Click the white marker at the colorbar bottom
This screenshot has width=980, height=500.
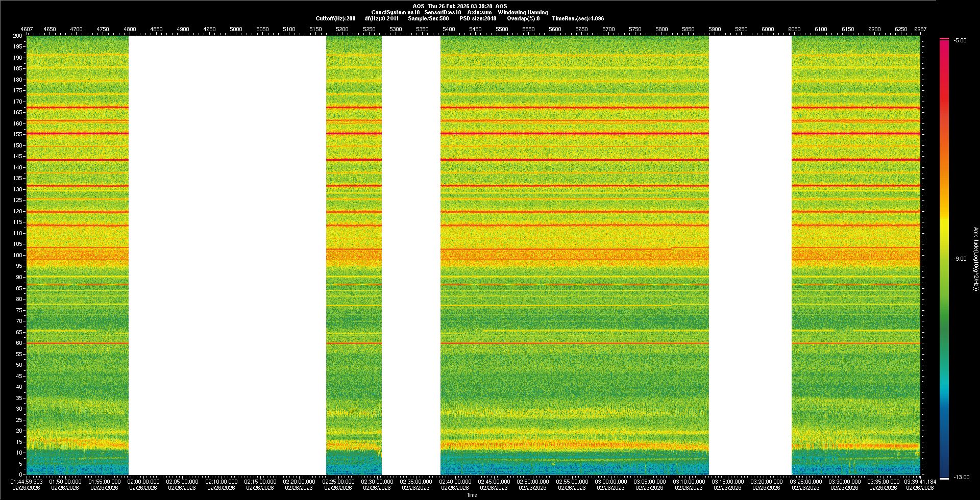pos(944,479)
